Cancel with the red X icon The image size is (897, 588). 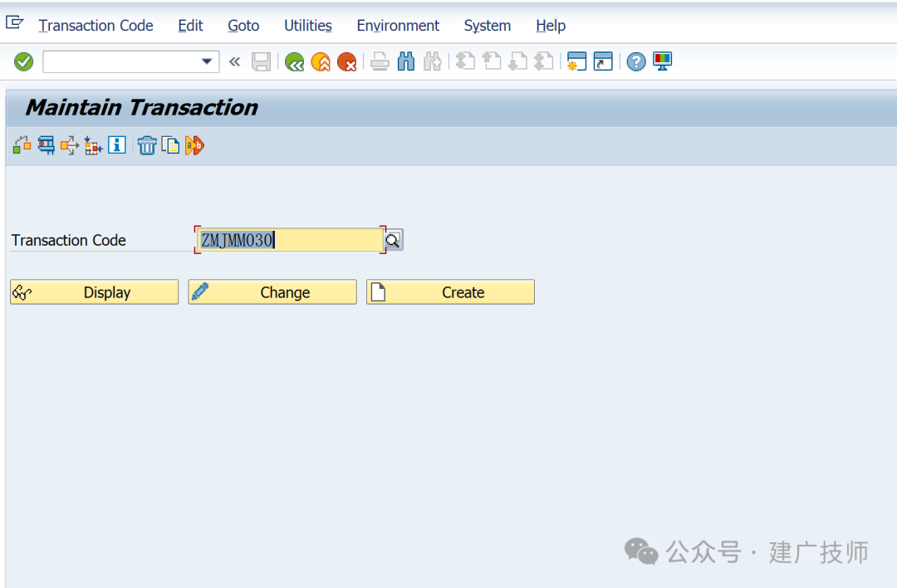pos(346,61)
